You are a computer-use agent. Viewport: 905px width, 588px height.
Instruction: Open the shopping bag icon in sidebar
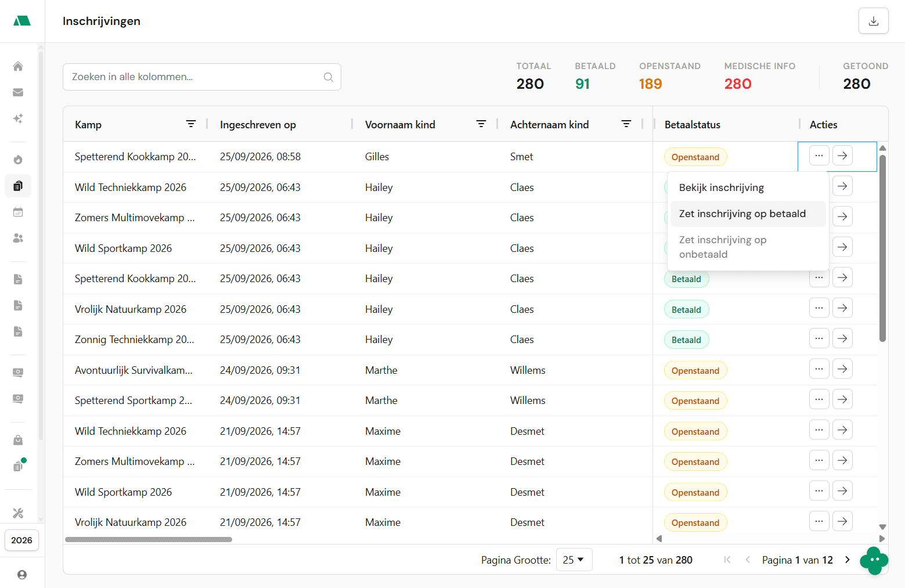pyautogui.click(x=18, y=440)
